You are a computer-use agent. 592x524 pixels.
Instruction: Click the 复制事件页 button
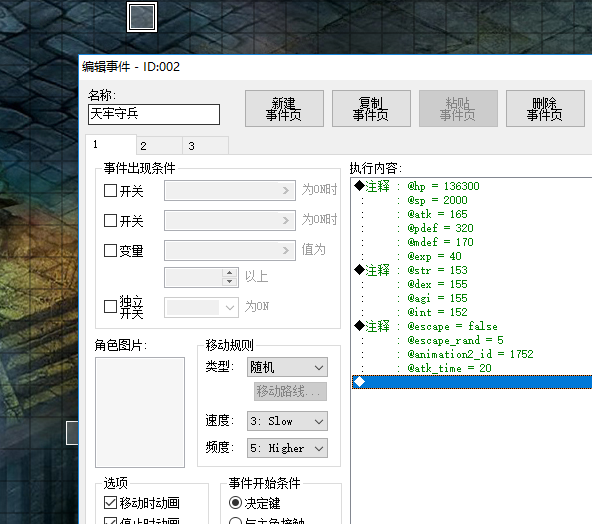(371, 108)
